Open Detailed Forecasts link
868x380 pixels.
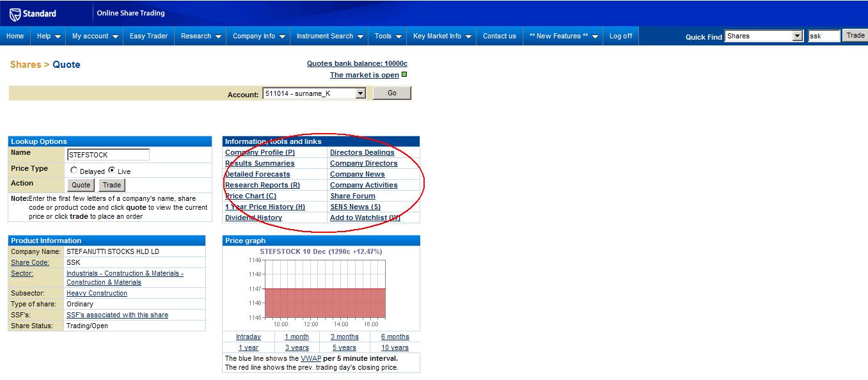257,174
